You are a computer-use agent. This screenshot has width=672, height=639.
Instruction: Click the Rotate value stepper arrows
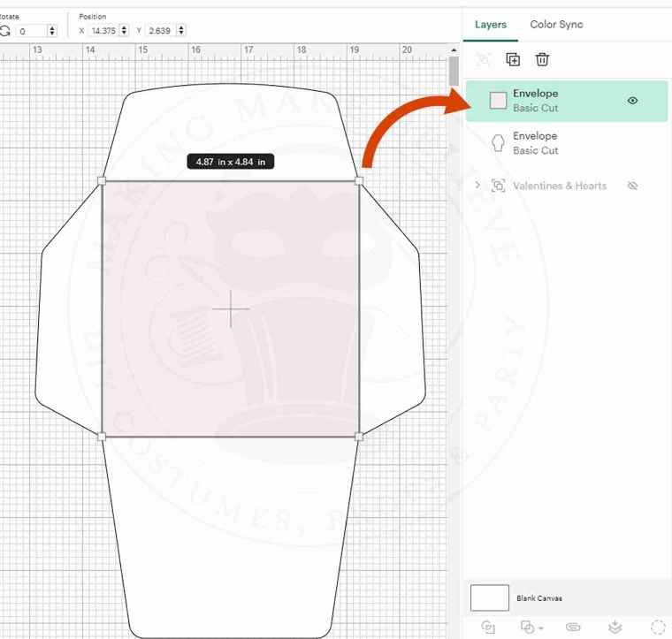(52, 31)
